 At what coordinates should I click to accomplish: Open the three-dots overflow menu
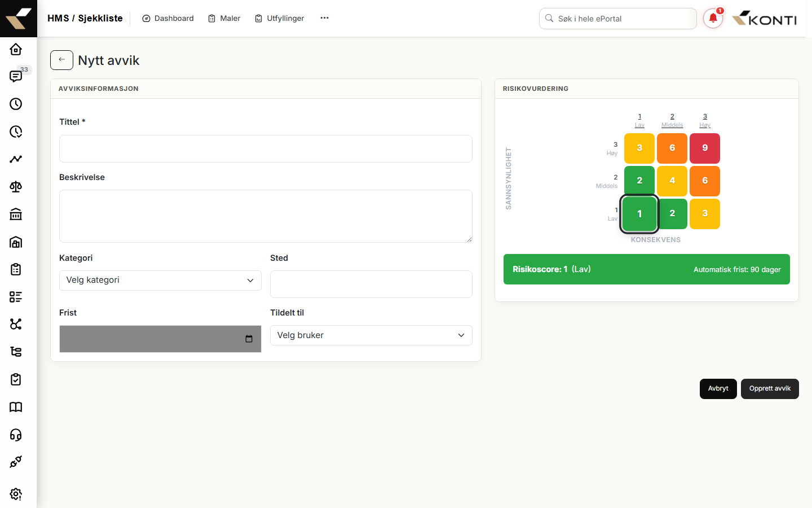tap(324, 18)
